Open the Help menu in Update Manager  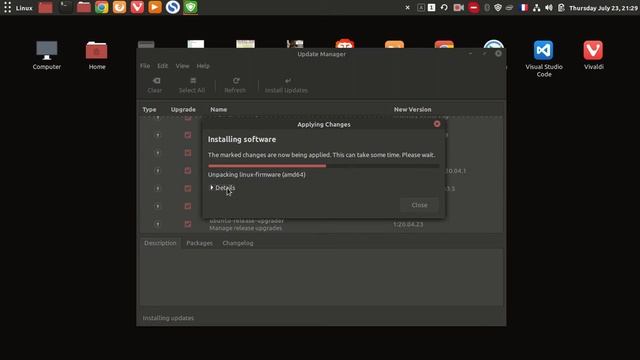[x=203, y=66]
